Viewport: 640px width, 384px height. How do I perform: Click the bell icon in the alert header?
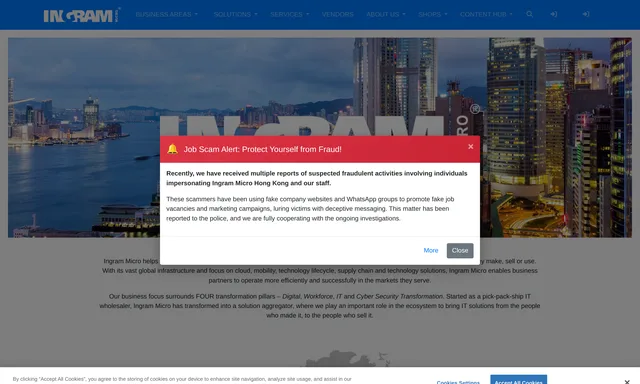point(172,149)
